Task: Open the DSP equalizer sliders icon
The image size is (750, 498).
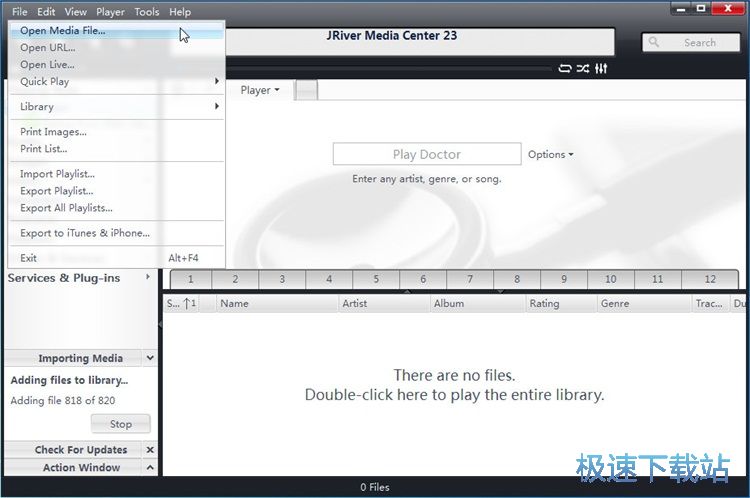Action: (601, 68)
